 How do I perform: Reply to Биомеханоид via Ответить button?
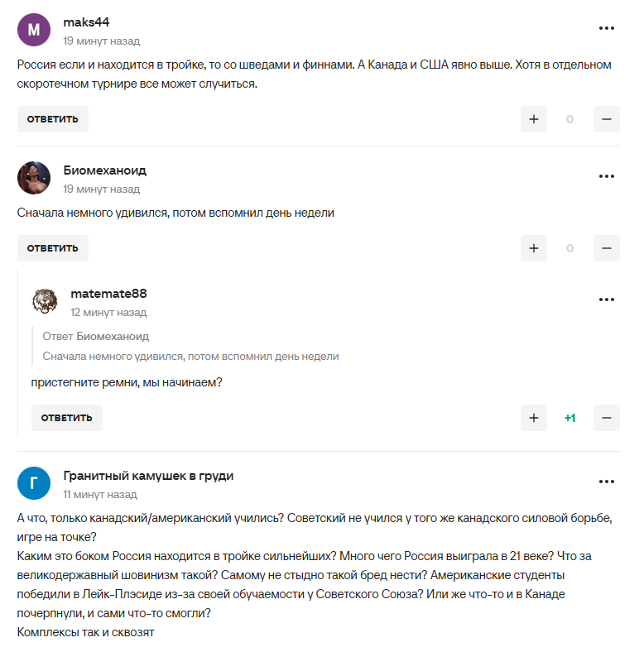coord(53,248)
